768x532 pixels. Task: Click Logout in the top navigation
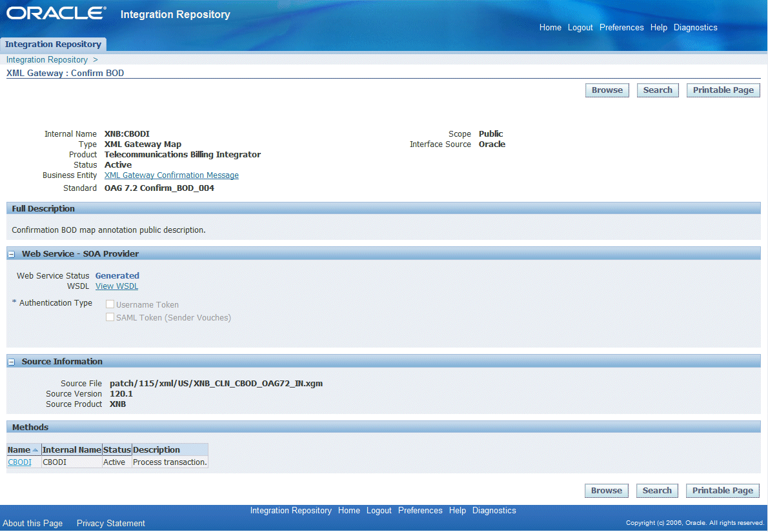click(580, 28)
